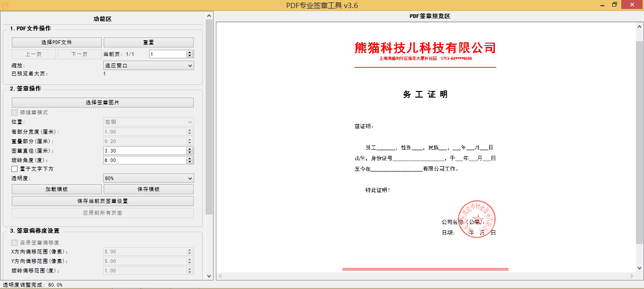644x289 pixels.
Task: Decrease 签章直径 with the down arrow
Action: pyautogui.click(x=190, y=153)
